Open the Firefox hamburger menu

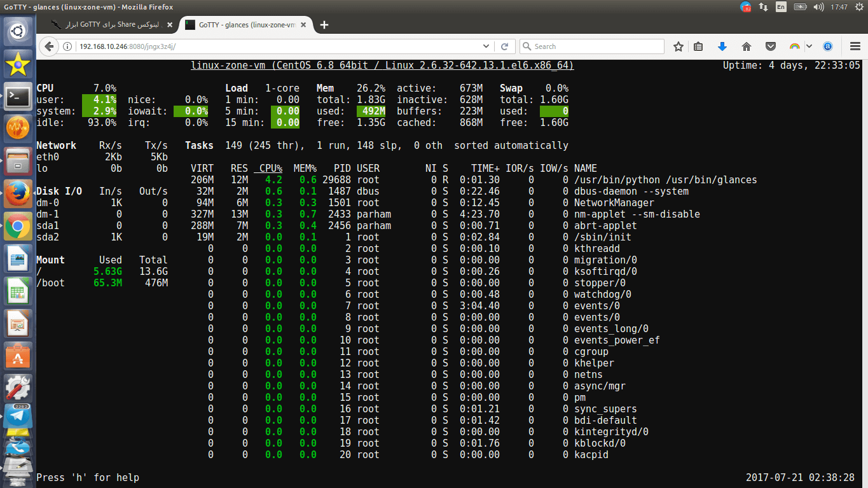click(x=855, y=46)
